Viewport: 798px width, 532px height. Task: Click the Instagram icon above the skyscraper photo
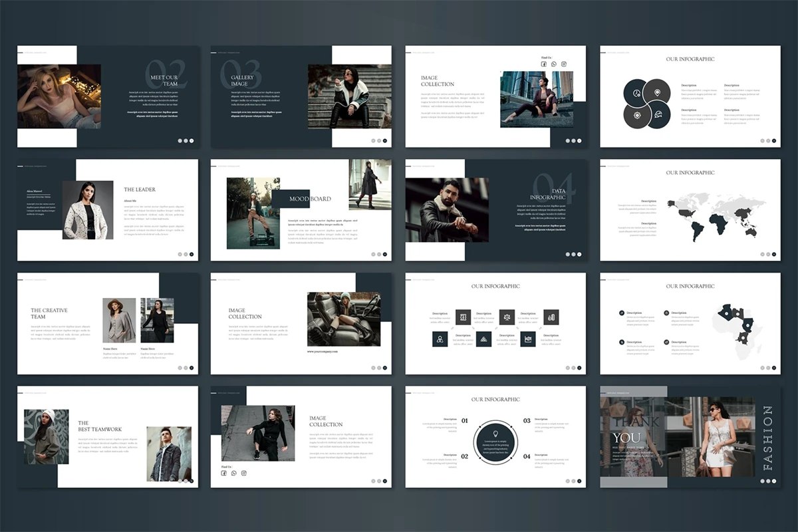pos(564,65)
